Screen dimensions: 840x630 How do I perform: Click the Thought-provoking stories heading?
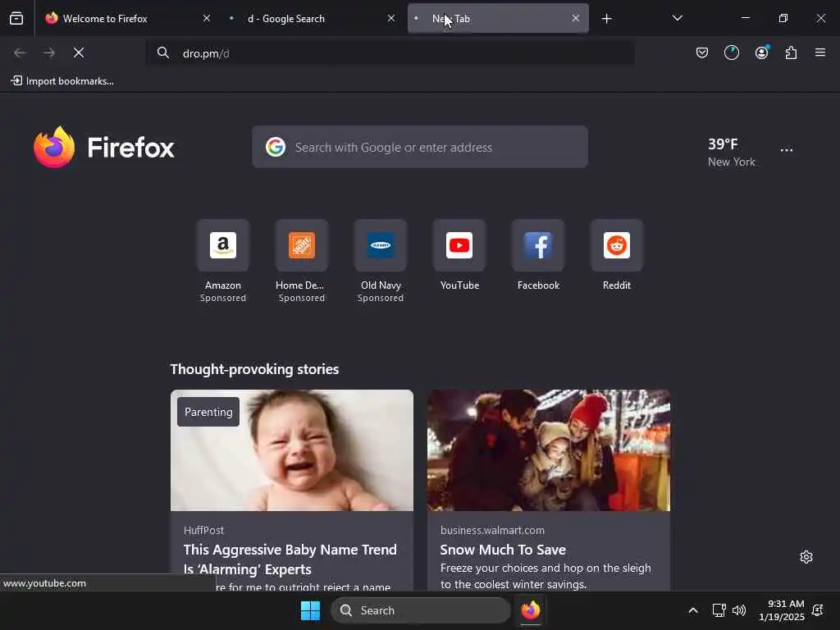(254, 369)
